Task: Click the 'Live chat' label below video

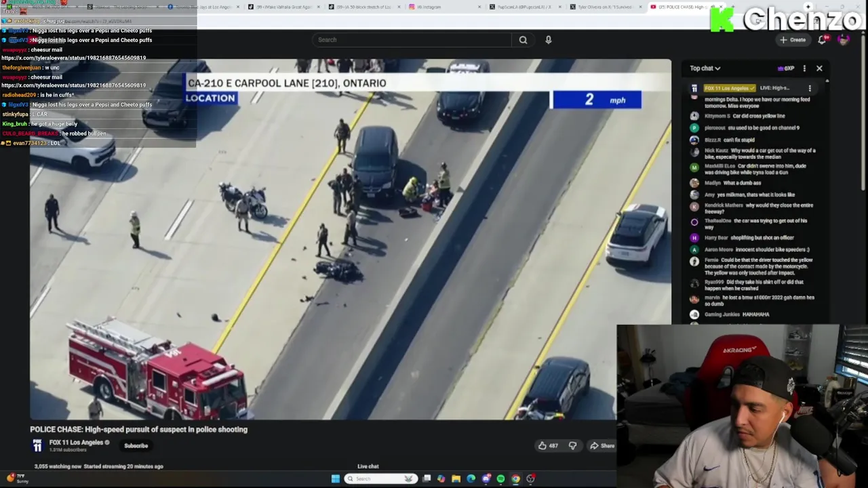Action: pyautogui.click(x=368, y=467)
